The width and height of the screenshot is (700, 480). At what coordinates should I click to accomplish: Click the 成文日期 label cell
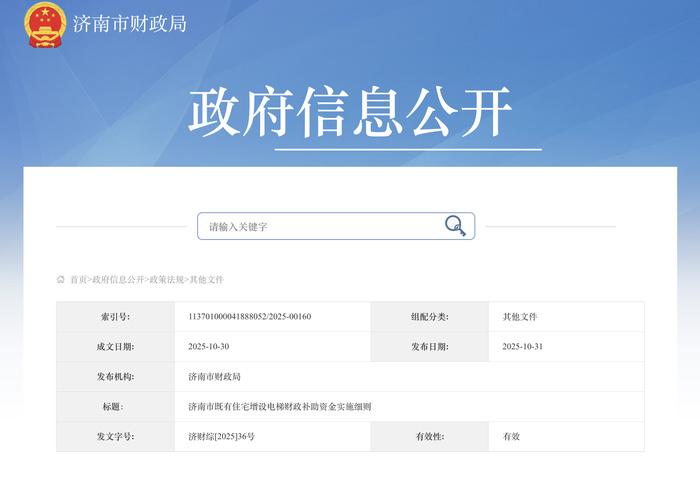coord(116,346)
